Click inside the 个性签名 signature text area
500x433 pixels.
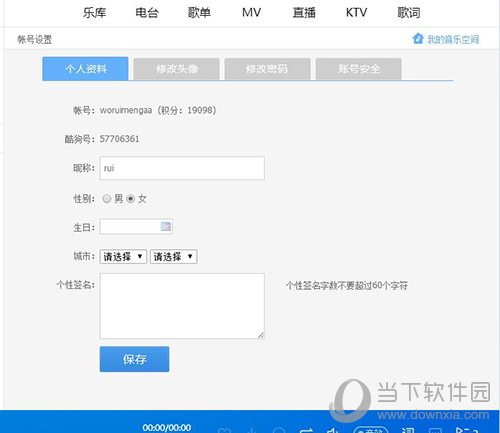tap(182, 306)
